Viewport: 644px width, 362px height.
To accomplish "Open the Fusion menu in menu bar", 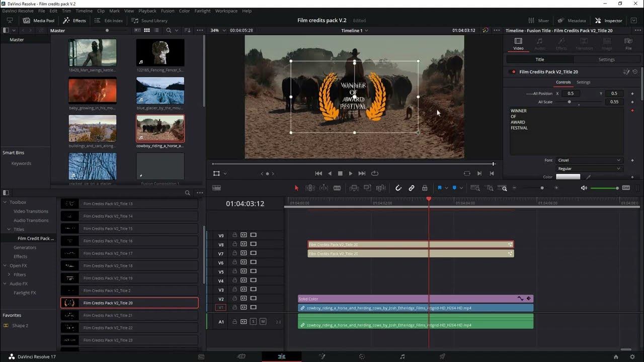I will 168,11.
